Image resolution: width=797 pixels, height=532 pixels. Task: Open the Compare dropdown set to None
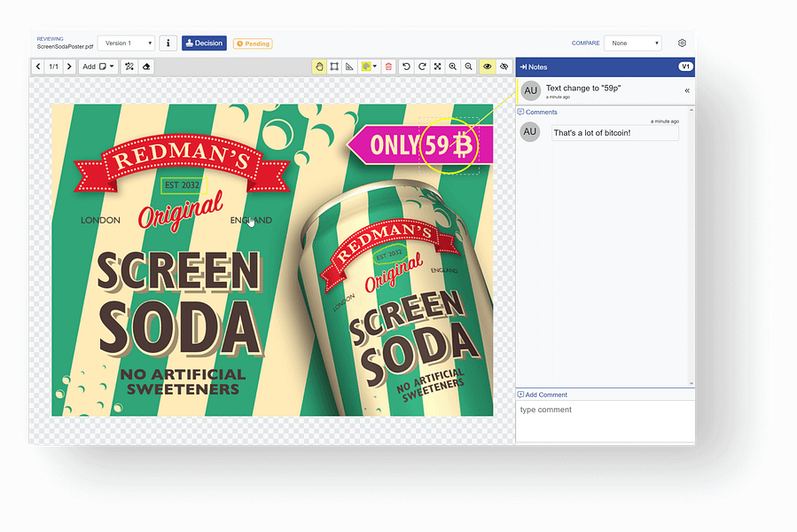click(x=632, y=43)
